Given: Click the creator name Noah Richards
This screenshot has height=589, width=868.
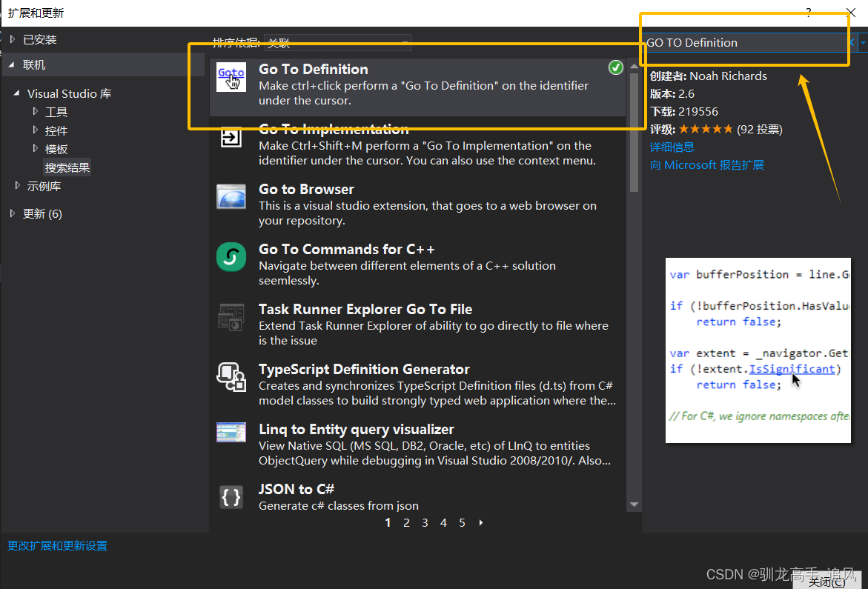Looking at the screenshot, I should 728,76.
